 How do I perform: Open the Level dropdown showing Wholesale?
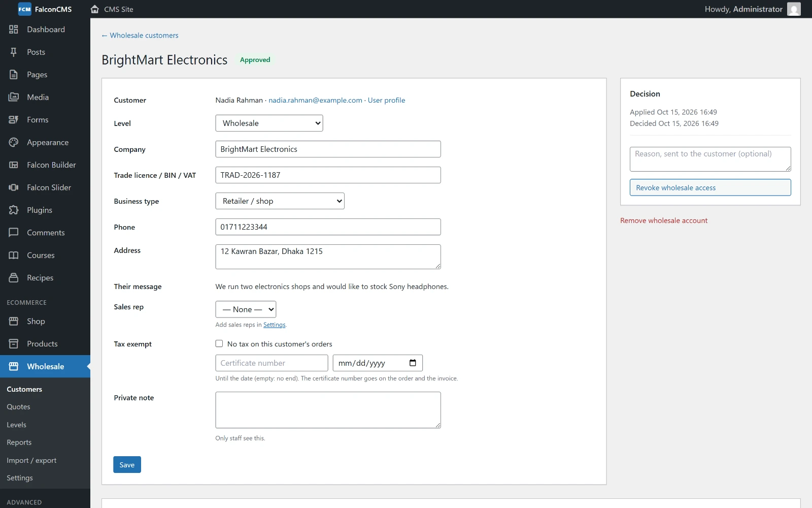[x=269, y=123]
